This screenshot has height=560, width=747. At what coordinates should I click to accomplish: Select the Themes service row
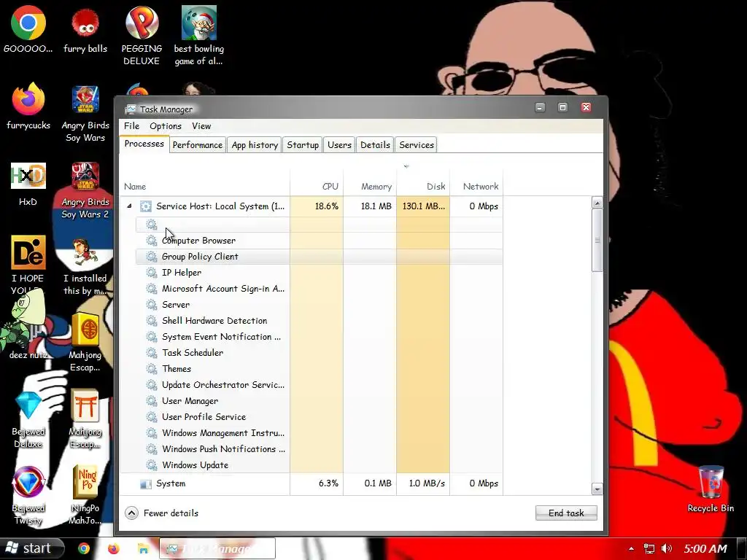pyautogui.click(x=319, y=368)
